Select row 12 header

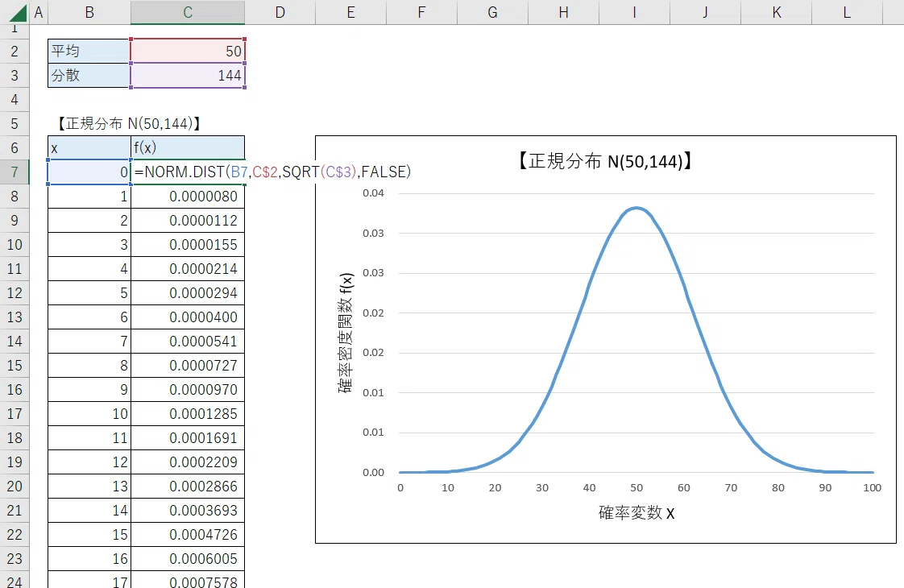15,293
